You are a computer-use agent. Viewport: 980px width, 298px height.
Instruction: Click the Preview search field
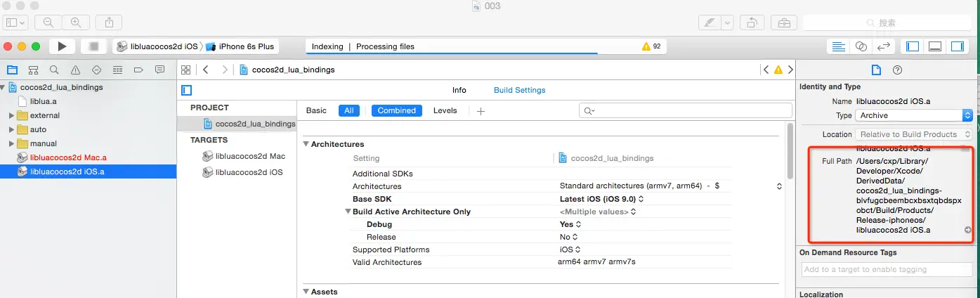click(887, 22)
